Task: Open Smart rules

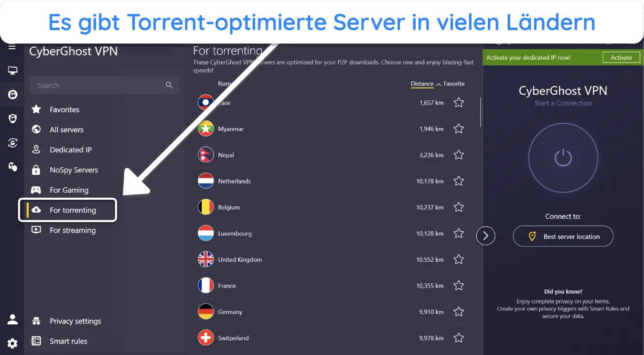Action: (68, 341)
